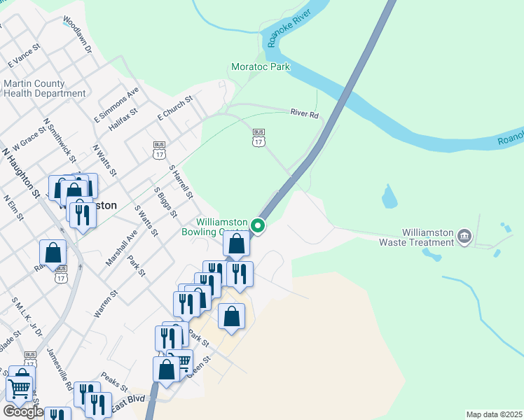Click the BUS 17 shield near S Harrell St
The height and width of the screenshot is (420, 524).
(160, 150)
